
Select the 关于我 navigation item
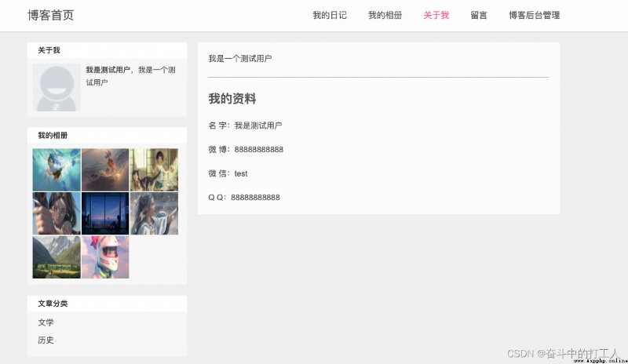pyautogui.click(x=436, y=15)
